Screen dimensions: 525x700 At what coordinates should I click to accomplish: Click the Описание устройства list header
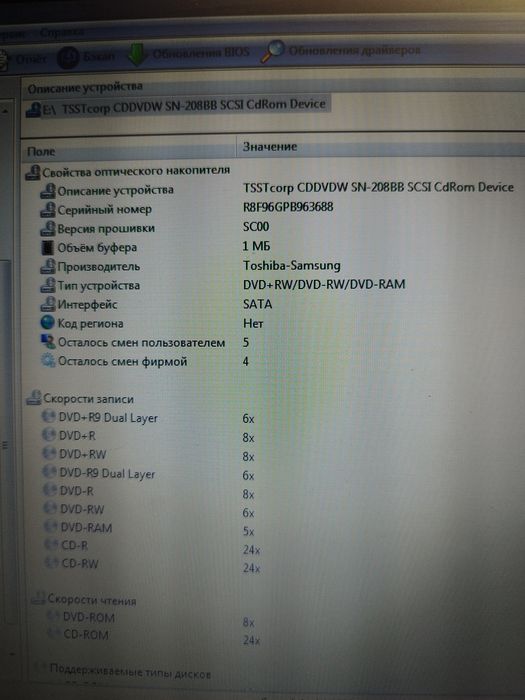coord(85,88)
